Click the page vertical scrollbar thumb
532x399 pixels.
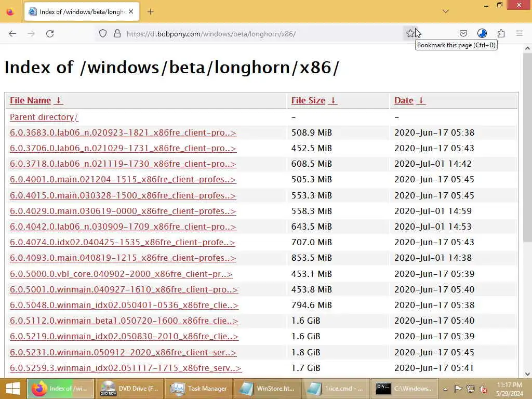(x=528, y=148)
